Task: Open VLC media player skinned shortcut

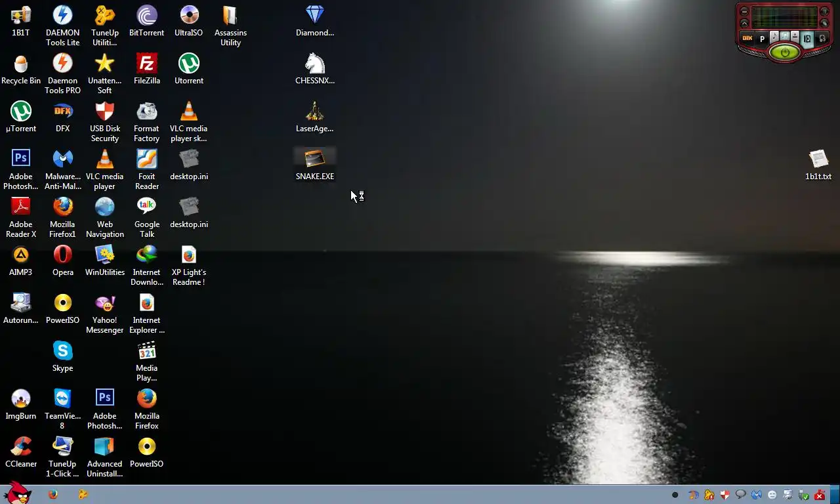Action: (x=188, y=121)
